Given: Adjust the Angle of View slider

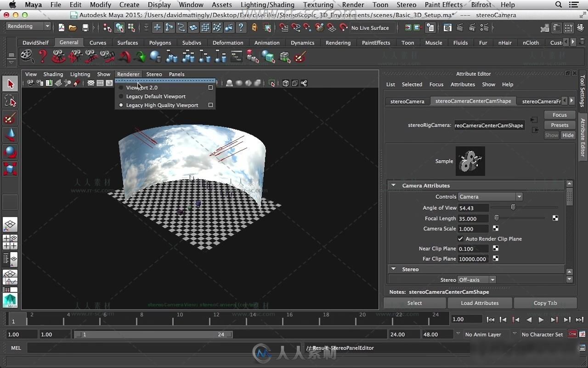Looking at the screenshot, I should click(x=513, y=208).
